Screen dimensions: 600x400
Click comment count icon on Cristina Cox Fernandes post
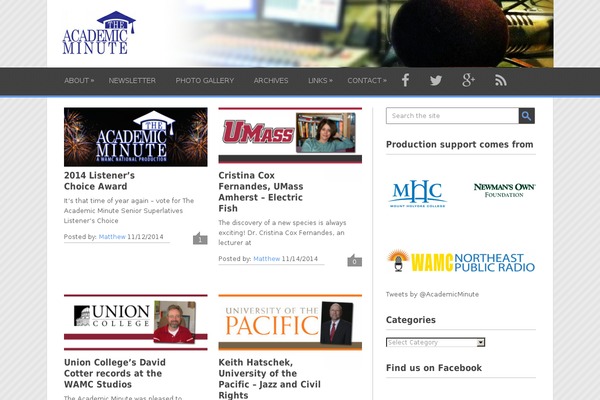pos(355,260)
